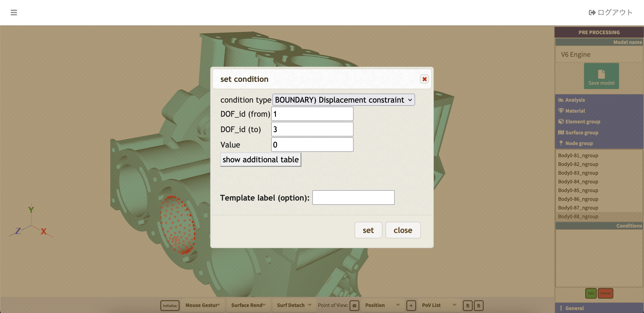Expand the Mouse Gesture dropdown
The image size is (644, 313).
(203, 305)
